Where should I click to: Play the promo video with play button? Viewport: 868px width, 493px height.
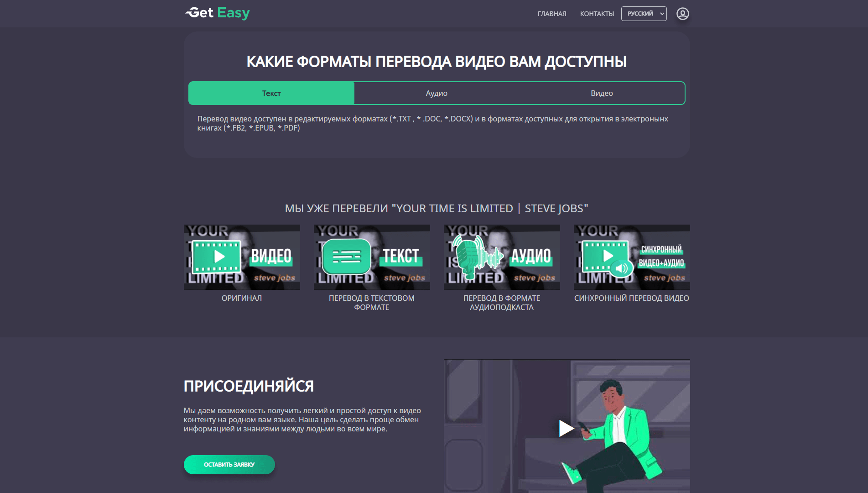click(566, 428)
